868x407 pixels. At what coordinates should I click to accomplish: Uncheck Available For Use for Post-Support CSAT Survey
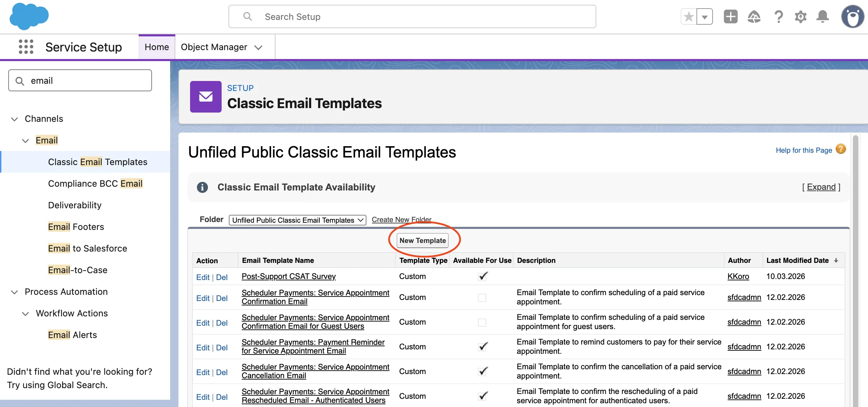(482, 276)
